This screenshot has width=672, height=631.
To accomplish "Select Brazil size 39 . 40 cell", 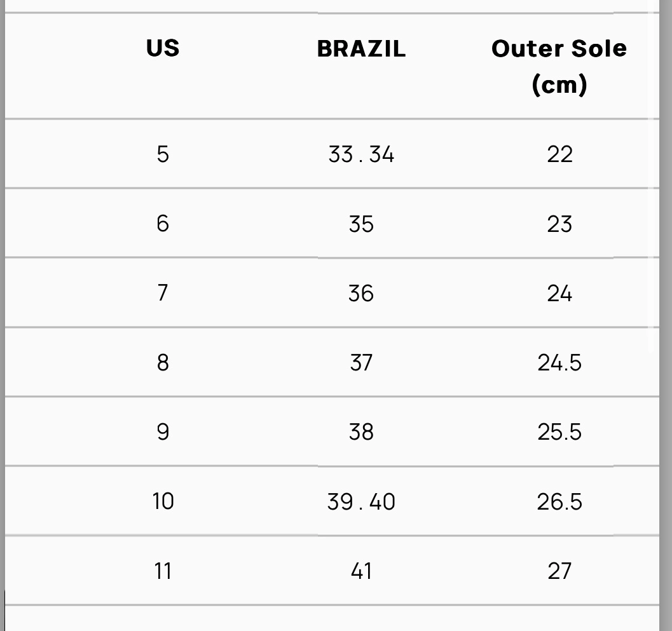I will click(x=361, y=501).
